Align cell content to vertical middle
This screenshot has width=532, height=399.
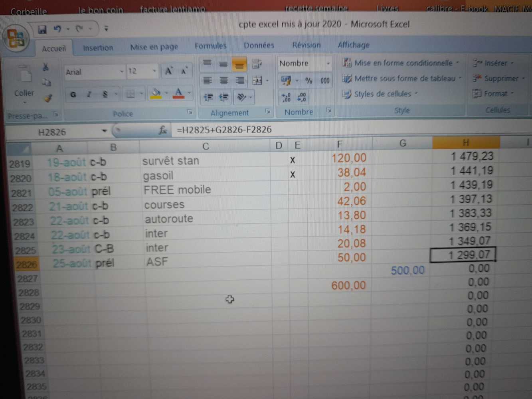(x=223, y=64)
